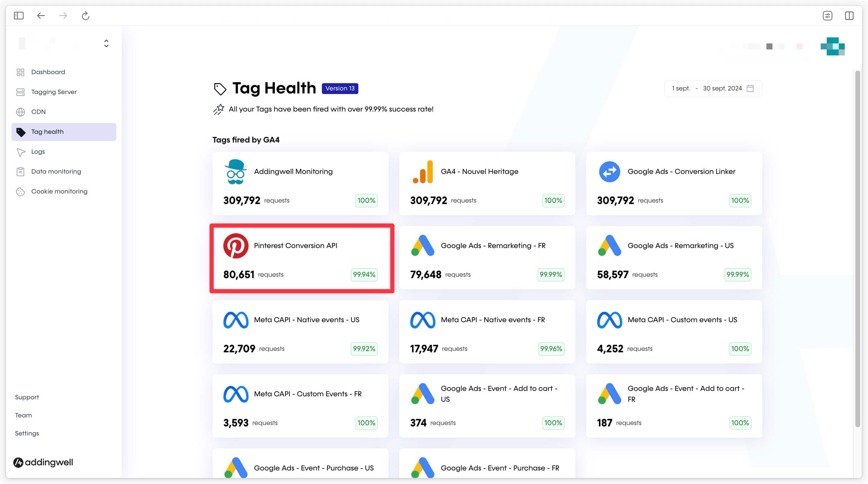
Task: Toggle the browser sidebar panel icon
Action: point(18,15)
